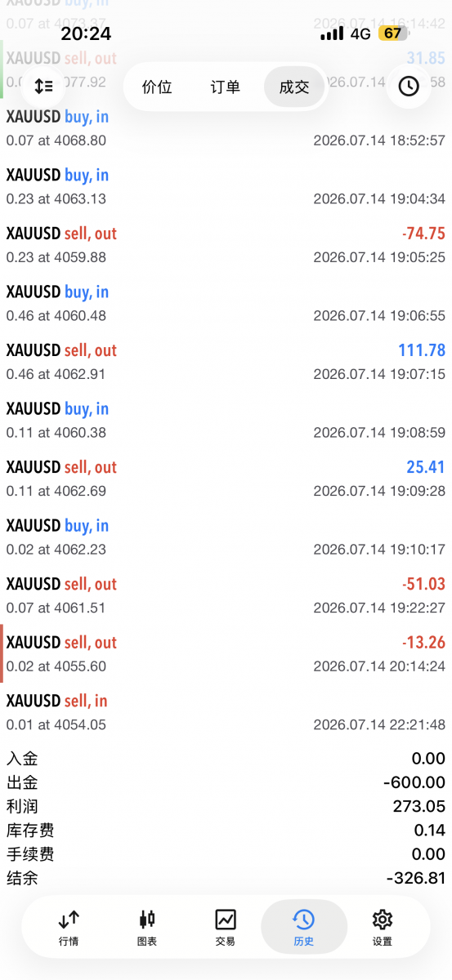Select the sell in deal at 4054.05
Screen dimensions: 452x980
(x=226, y=712)
